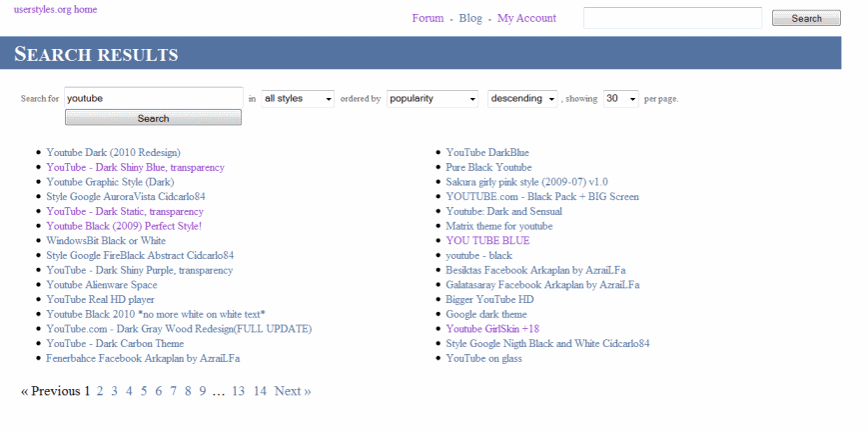
Task: Click the Search button below the youtube field
Action: (x=154, y=117)
